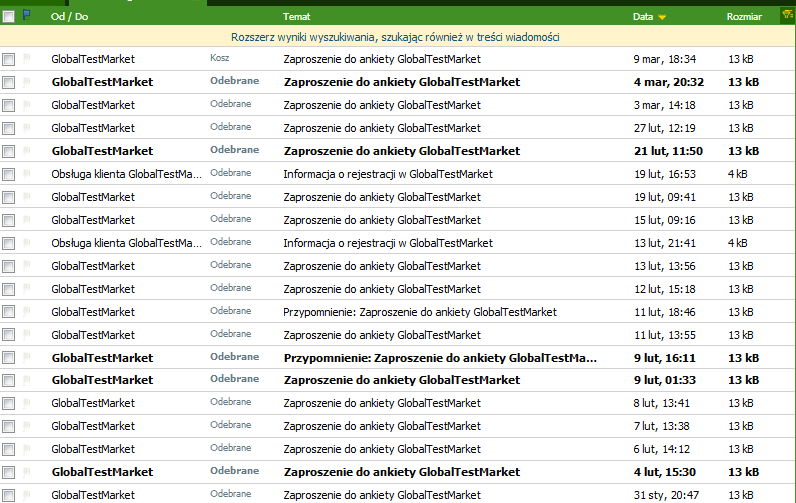796x503 pixels.
Task: Flag the message dated 3 mar, 14:18
Action: click(27, 105)
